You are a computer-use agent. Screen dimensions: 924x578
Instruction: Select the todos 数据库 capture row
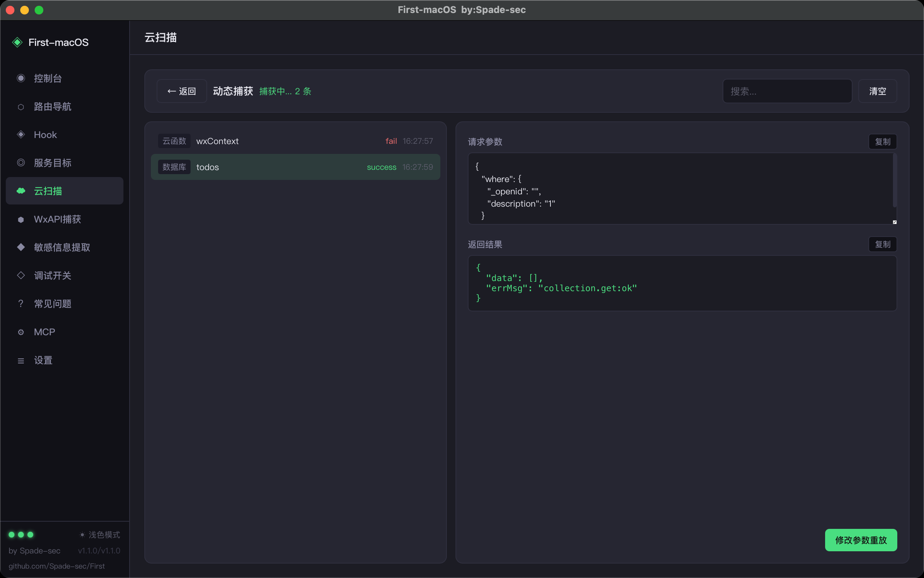coord(296,167)
